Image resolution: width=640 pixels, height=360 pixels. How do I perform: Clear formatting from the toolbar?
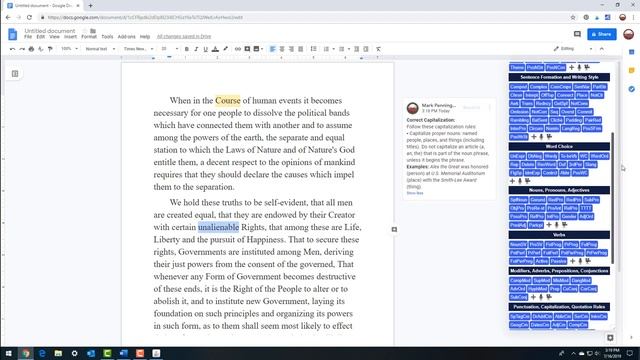tap(378, 49)
